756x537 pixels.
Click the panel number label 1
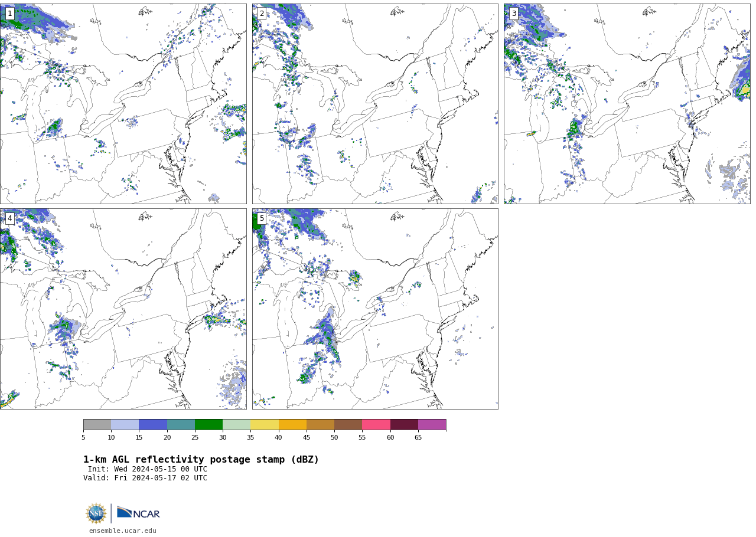pos(9,14)
